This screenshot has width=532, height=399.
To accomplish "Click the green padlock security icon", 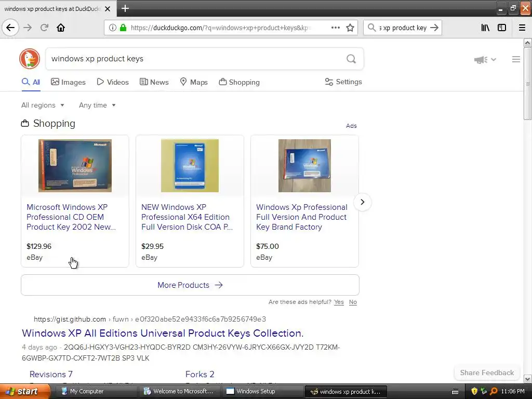I will point(123,28).
